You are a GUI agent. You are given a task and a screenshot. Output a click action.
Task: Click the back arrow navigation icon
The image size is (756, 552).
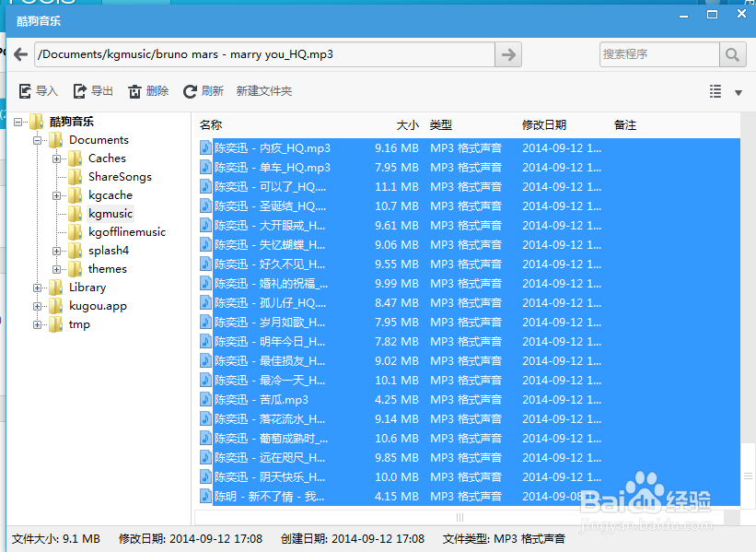[20, 54]
